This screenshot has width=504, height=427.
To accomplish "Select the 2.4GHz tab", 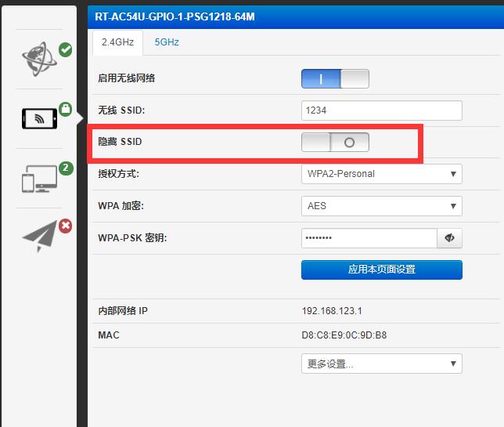I will point(117,43).
